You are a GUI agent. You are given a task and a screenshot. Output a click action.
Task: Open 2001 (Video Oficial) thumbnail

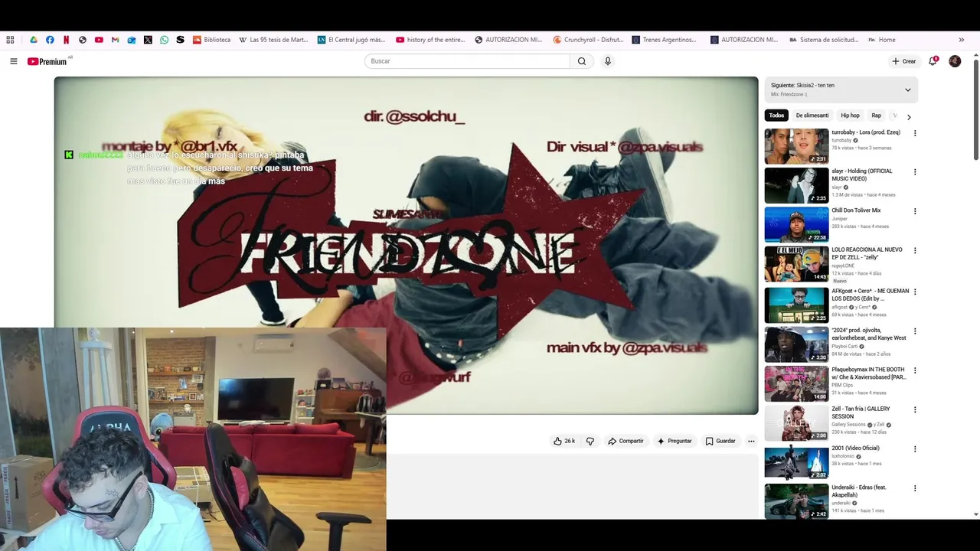[x=796, y=461]
